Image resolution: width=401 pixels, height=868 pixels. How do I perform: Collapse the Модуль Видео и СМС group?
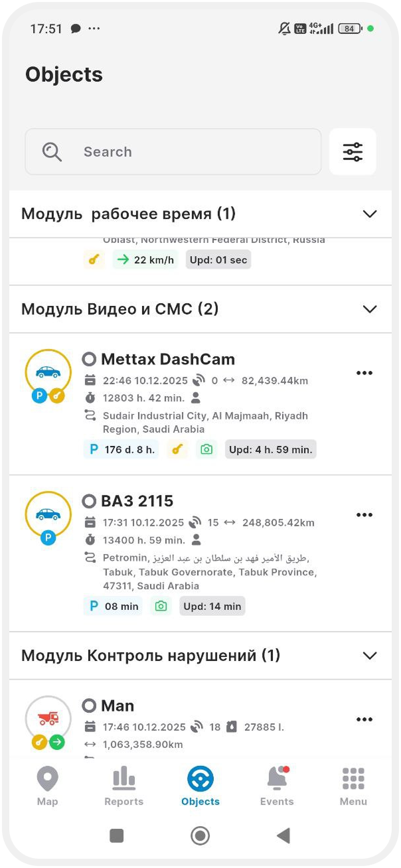click(x=370, y=309)
